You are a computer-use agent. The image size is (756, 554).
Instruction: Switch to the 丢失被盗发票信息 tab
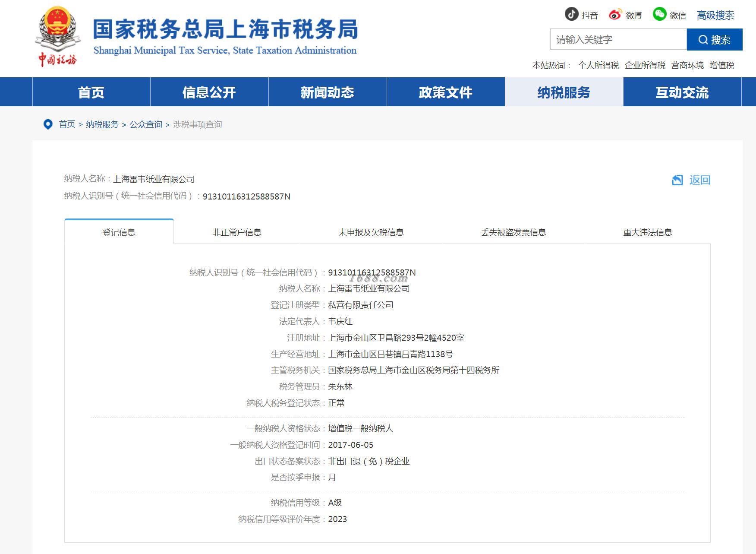[513, 232]
